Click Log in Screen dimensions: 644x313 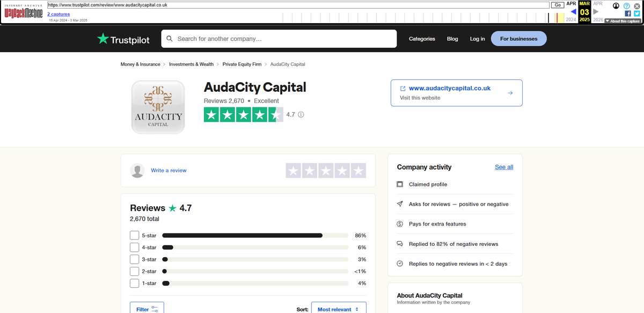(477, 39)
